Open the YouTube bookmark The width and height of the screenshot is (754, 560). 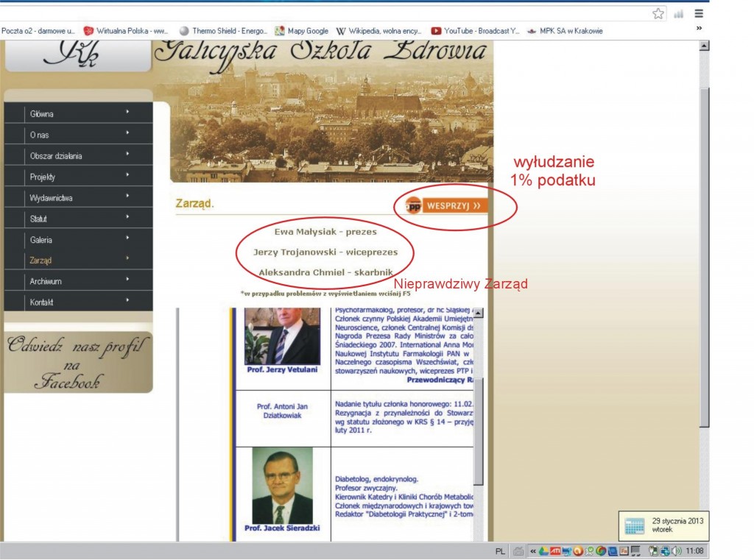475,31
